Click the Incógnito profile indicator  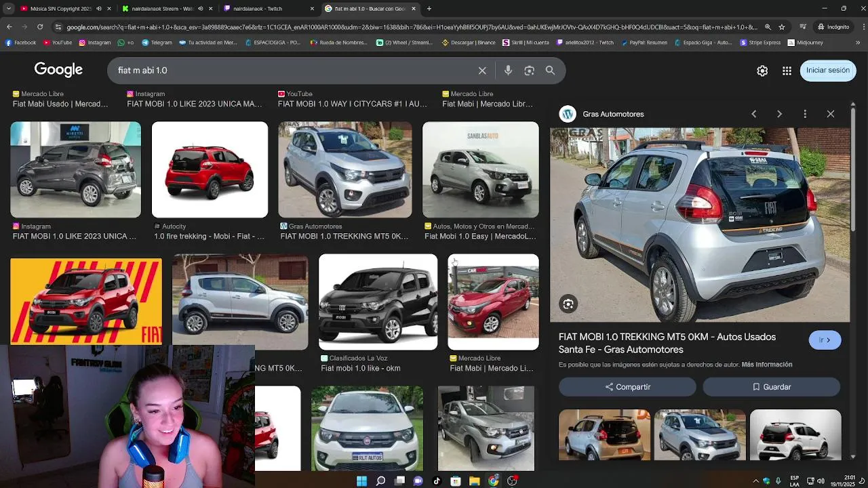click(x=833, y=27)
